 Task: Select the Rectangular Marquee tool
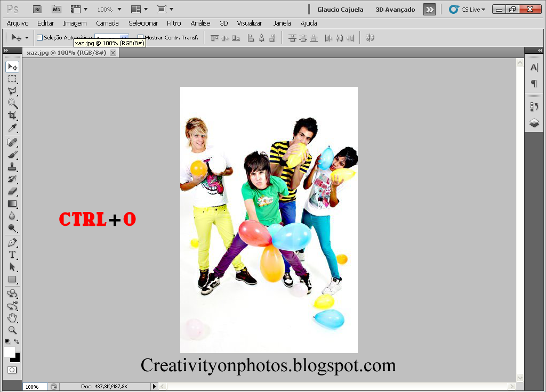(x=12, y=79)
